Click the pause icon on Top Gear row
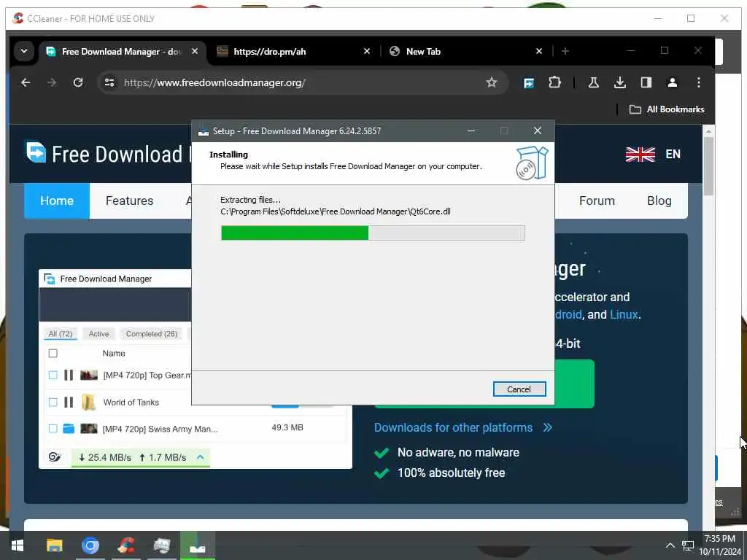Screen dimensions: 747x560 click(69, 376)
